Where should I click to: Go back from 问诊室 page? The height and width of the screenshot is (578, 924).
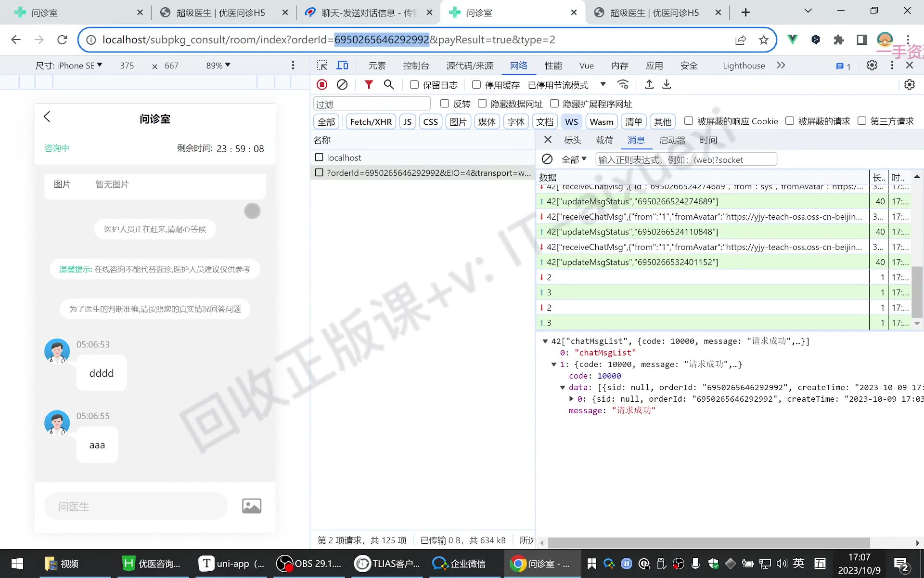[47, 117]
